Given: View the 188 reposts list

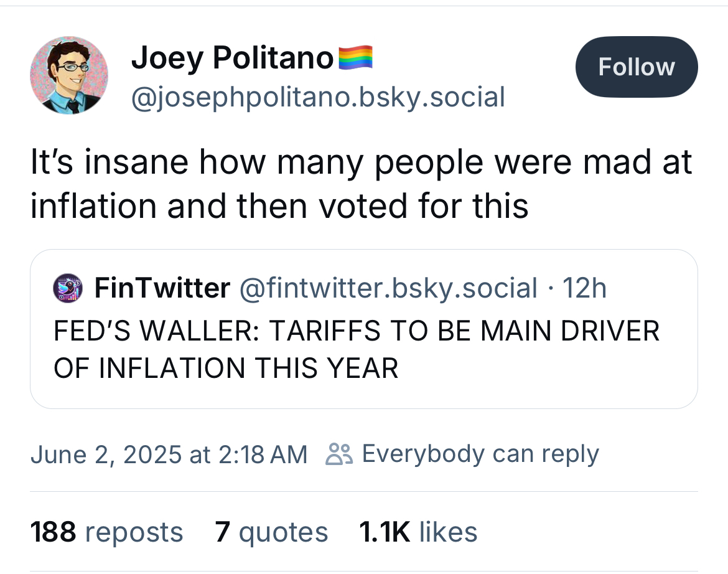Looking at the screenshot, I should [x=106, y=532].
